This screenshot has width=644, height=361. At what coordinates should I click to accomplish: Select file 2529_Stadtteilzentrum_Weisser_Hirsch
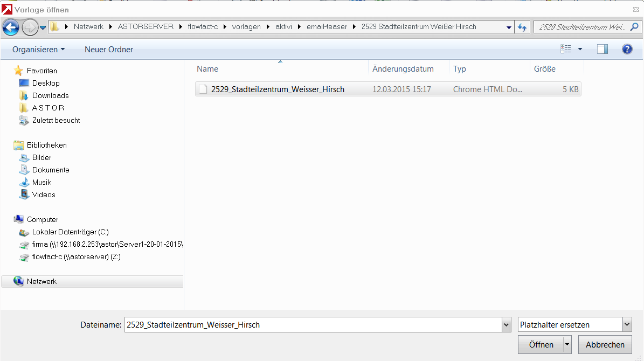tap(278, 89)
